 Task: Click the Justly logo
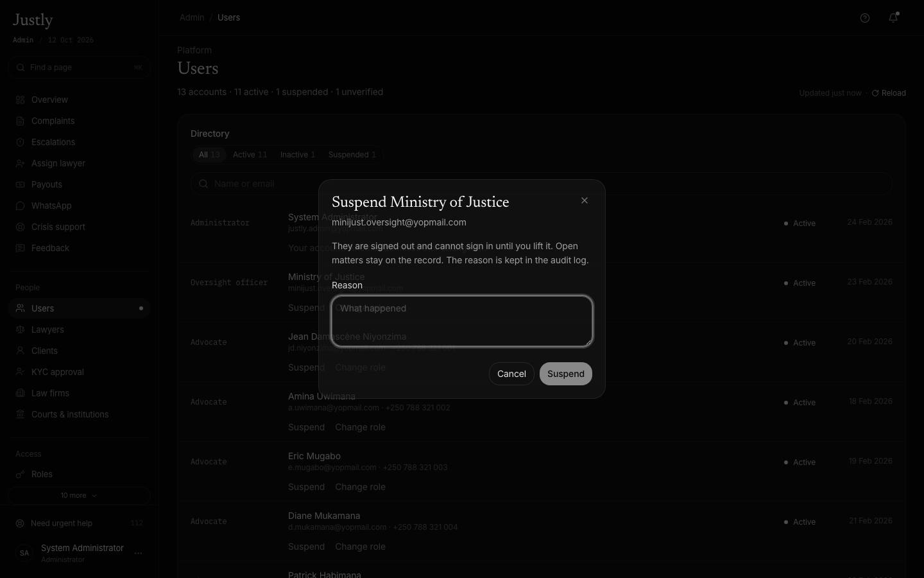pos(33,21)
